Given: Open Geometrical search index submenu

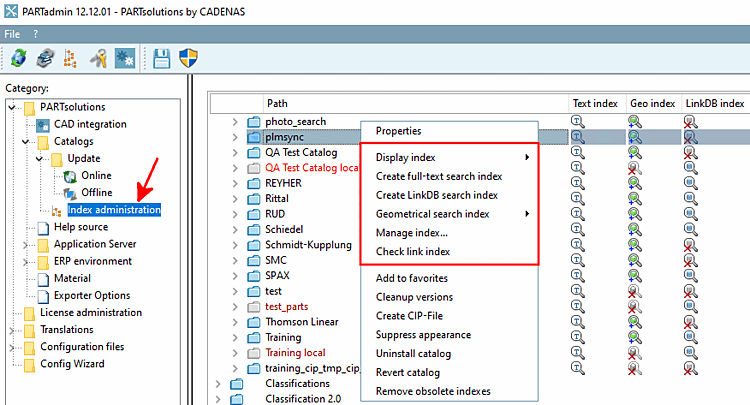Looking at the screenshot, I should point(449,214).
